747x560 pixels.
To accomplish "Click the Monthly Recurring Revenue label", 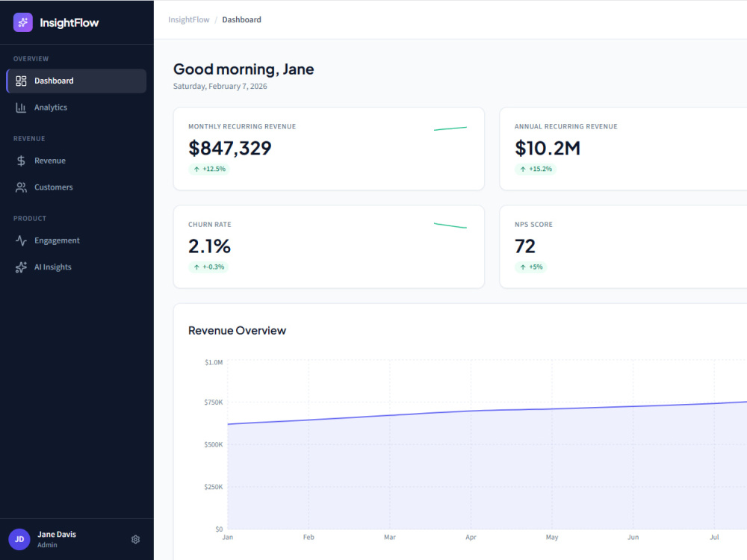I will tap(242, 127).
